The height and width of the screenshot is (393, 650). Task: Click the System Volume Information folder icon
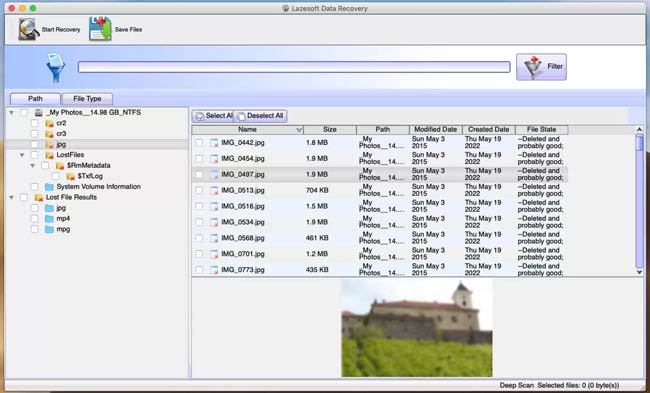[x=49, y=187]
